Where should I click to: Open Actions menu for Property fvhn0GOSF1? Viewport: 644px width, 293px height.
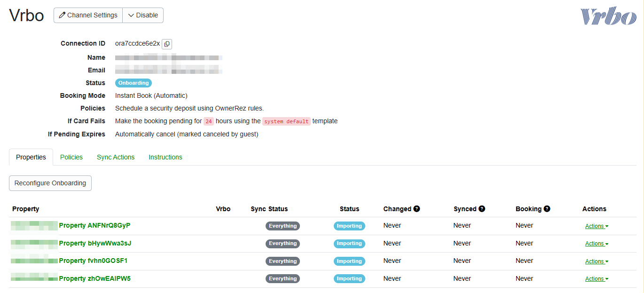(597, 261)
